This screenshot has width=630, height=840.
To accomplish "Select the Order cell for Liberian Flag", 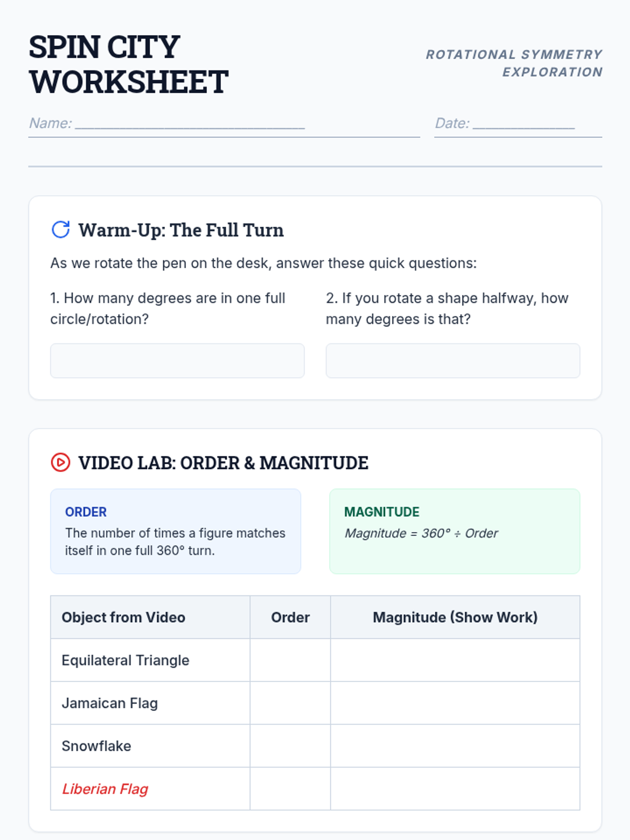I will click(290, 789).
